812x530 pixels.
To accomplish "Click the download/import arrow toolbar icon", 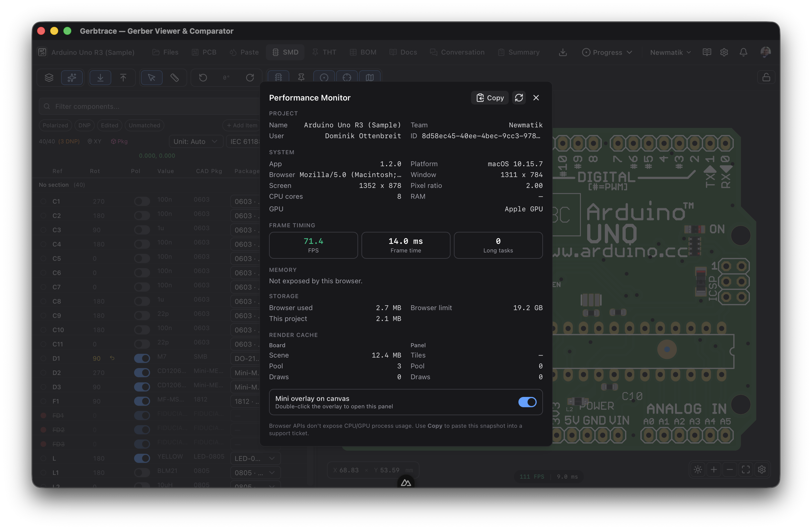I will (x=100, y=77).
